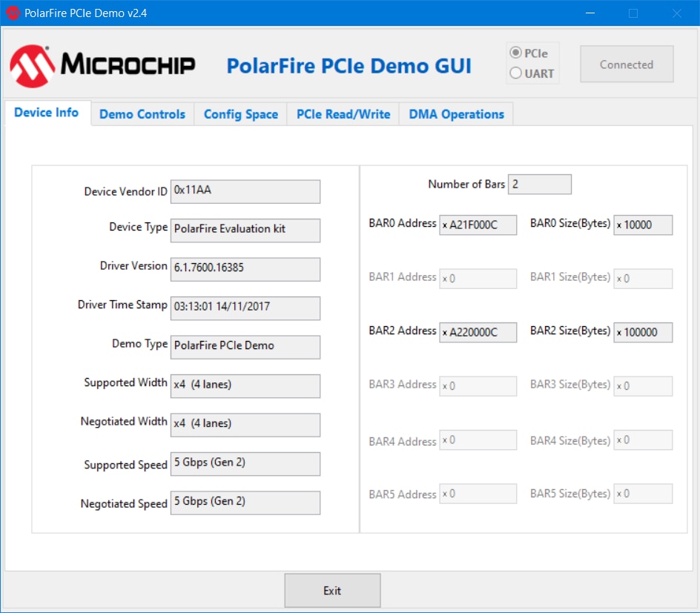Switch to the Device Info tab

pos(47,113)
